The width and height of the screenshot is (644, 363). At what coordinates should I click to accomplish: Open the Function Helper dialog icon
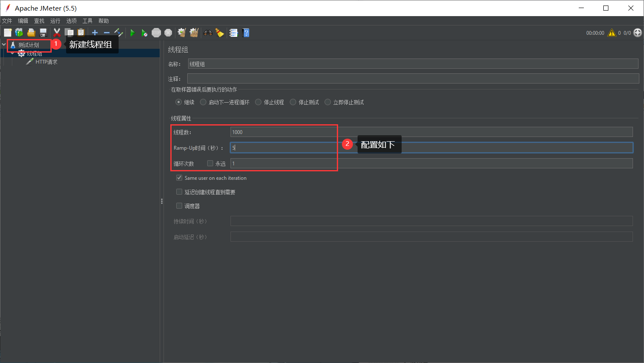click(x=233, y=33)
